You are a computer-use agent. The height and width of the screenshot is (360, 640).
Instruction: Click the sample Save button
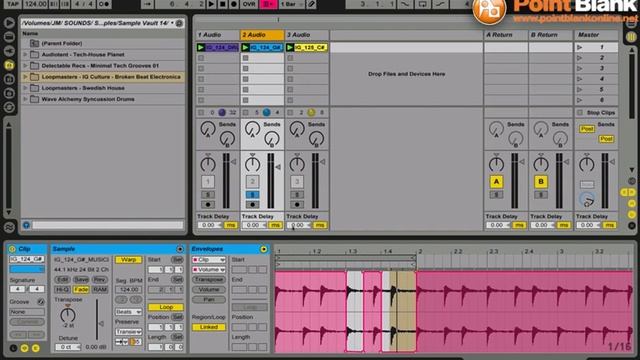point(81,280)
